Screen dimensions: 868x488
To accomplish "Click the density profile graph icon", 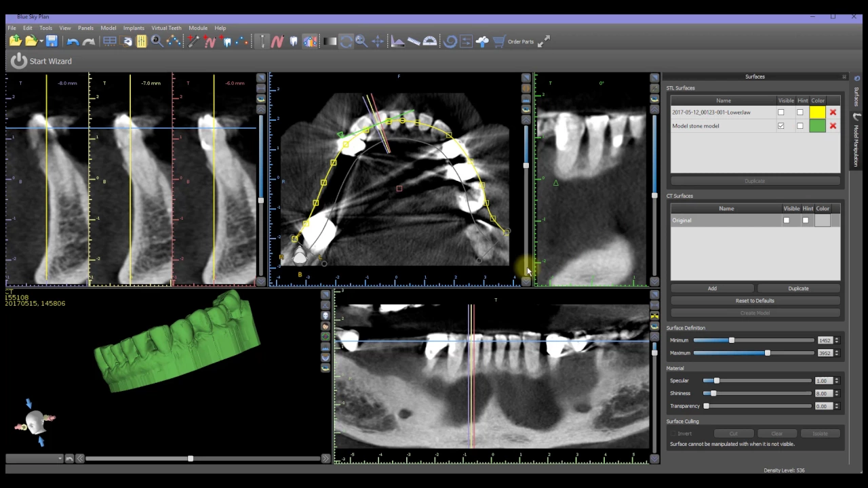I will pyautogui.click(x=397, y=41).
